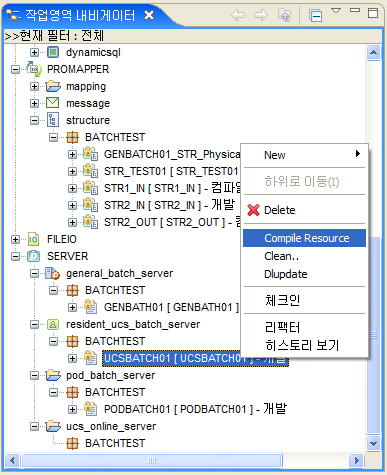387x475 pixels.
Task: Click the horizontal scrollbar left arrow
Action: coord(12,461)
